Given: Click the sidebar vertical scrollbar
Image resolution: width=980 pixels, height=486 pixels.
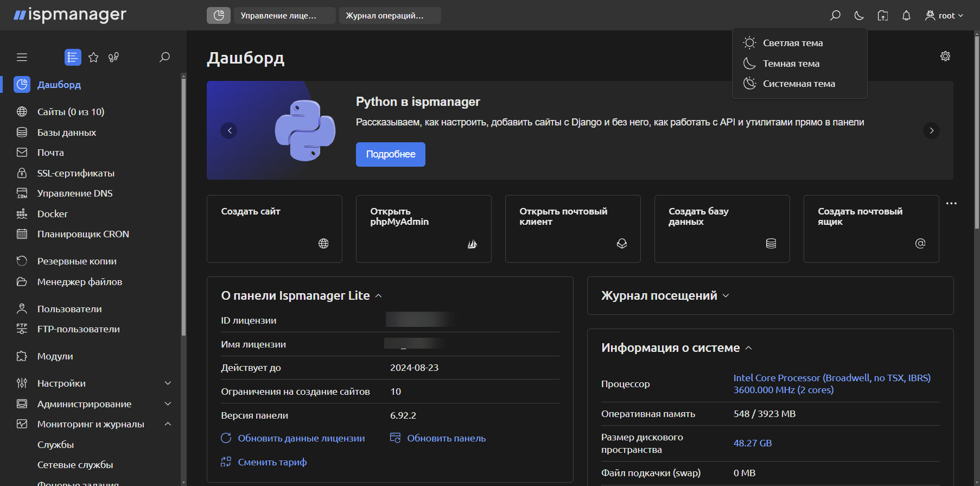Looking at the screenshot, I should pyautogui.click(x=183, y=206).
